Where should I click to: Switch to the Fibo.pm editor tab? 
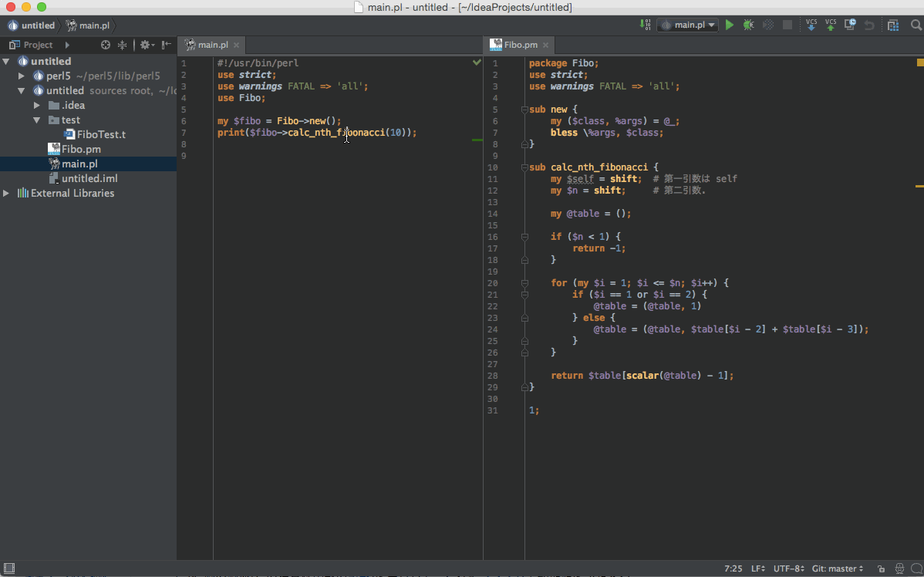click(x=520, y=45)
